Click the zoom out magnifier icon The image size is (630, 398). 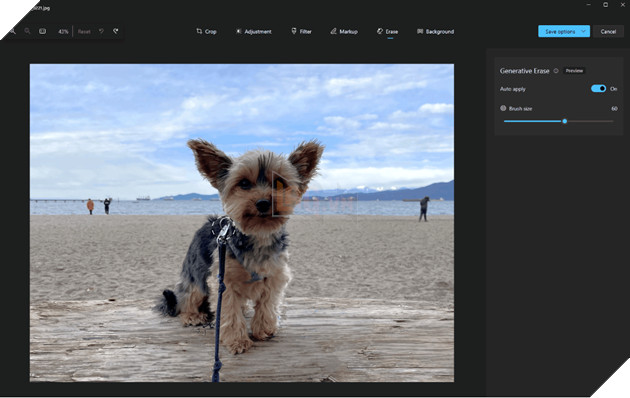point(27,31)
